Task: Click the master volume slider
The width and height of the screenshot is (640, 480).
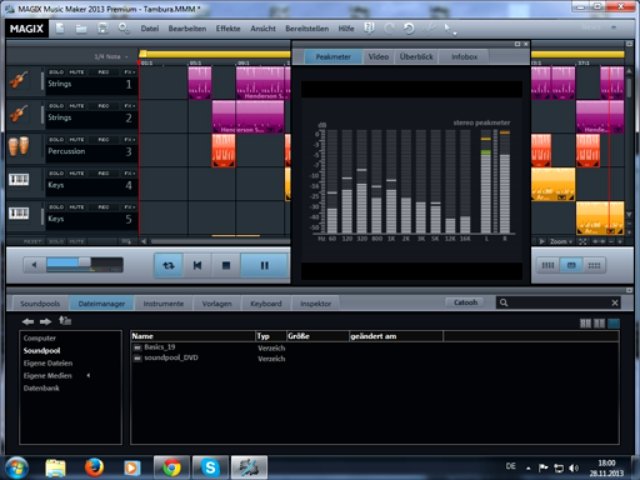Action: [x=83, y=264]
